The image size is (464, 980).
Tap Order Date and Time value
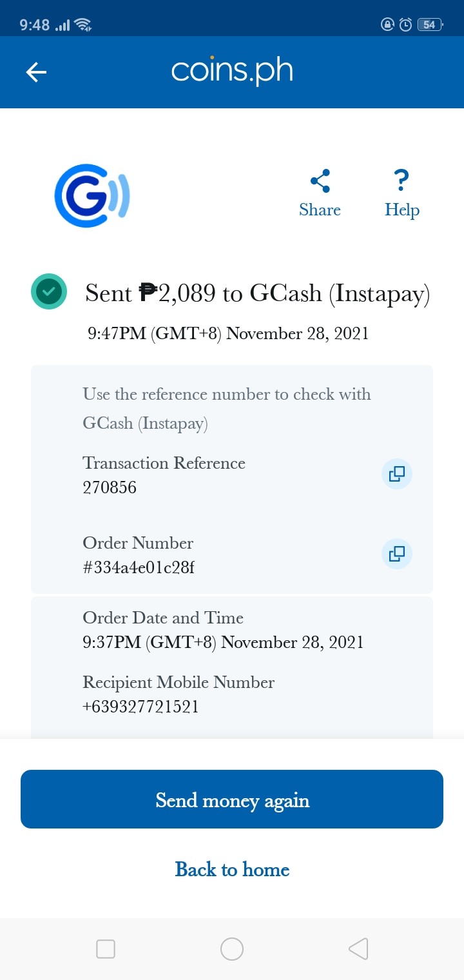click(x=223, y=642)
